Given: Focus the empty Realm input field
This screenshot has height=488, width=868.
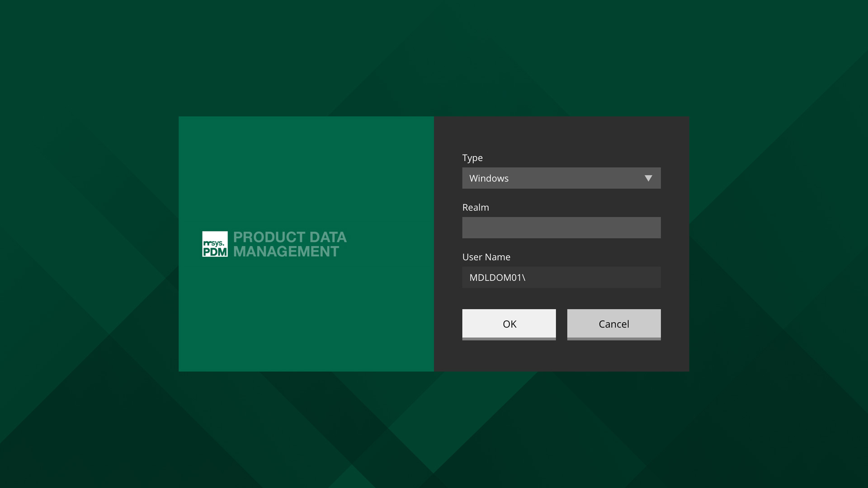Looking at the screenshot, I should pyautogui.click(x=561, y=228).
